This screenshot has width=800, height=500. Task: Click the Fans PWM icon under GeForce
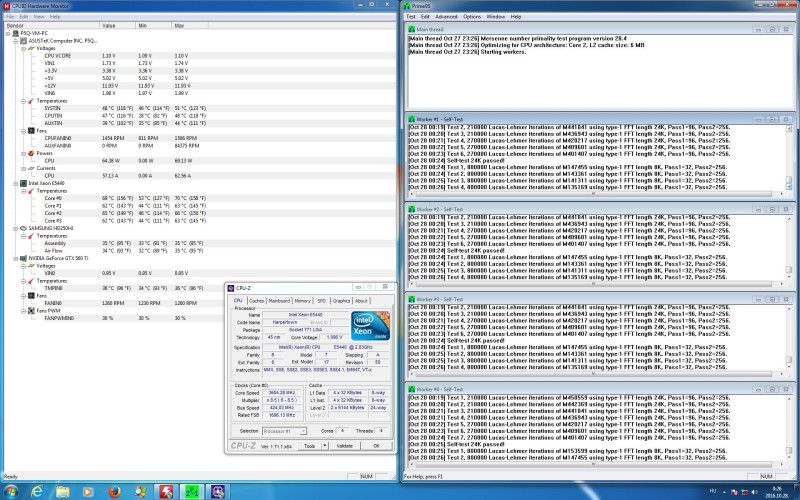point(31,311)
